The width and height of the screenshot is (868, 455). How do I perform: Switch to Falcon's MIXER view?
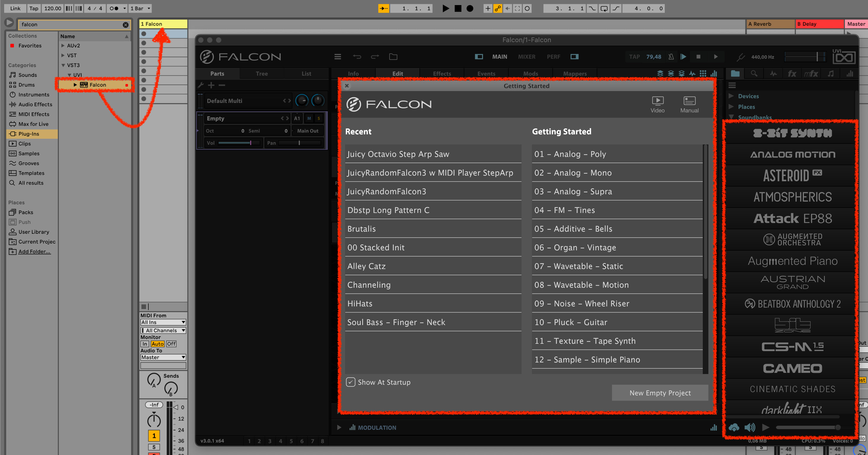[527, 57]
